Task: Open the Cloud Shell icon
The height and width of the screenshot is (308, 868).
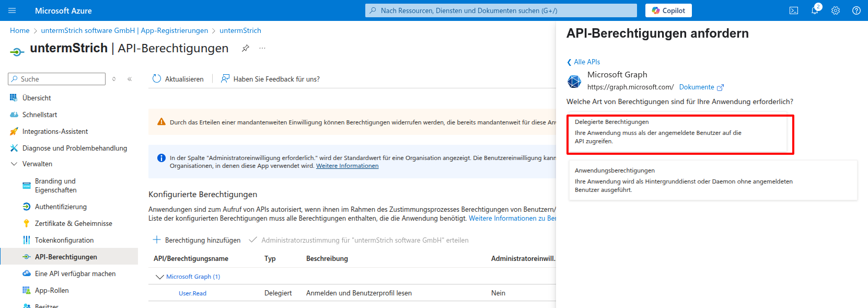Action: point(793,10)
